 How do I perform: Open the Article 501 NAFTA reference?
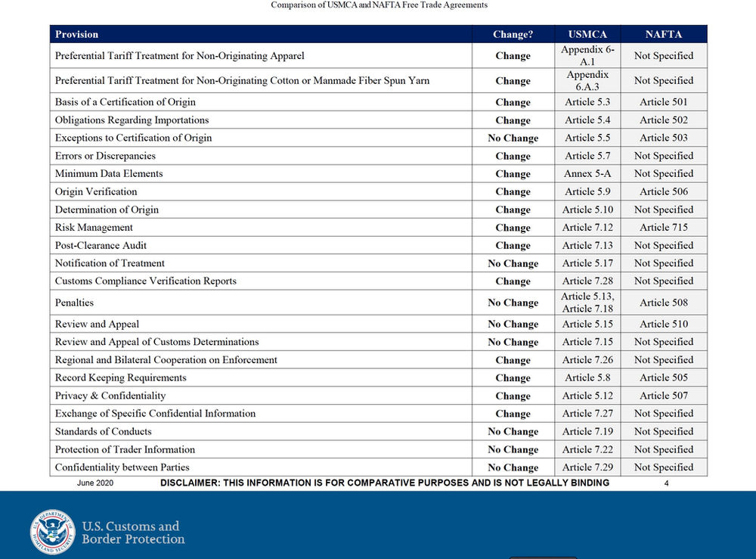coord(664,101)
